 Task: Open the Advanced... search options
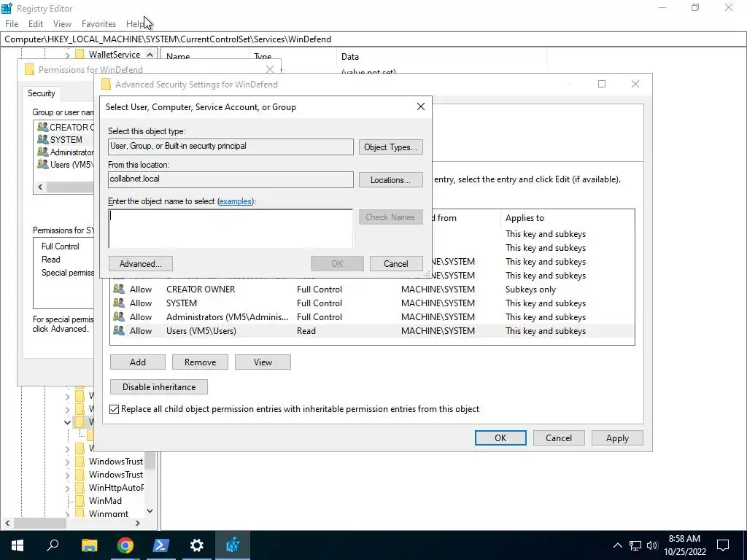(141, 264)
